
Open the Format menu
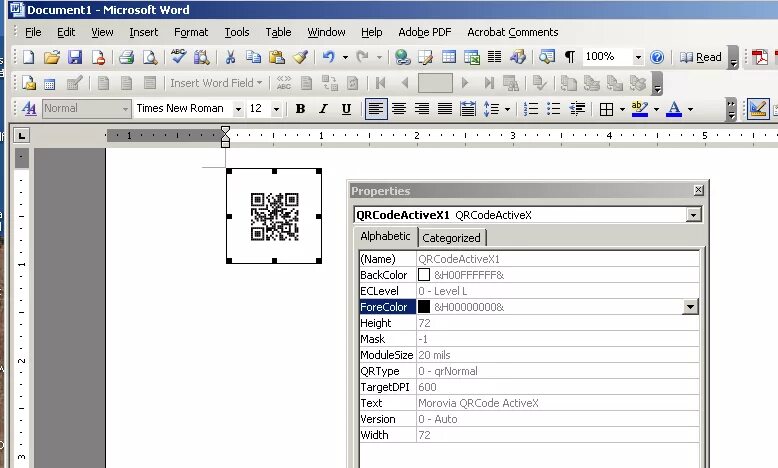coord(191,32)
